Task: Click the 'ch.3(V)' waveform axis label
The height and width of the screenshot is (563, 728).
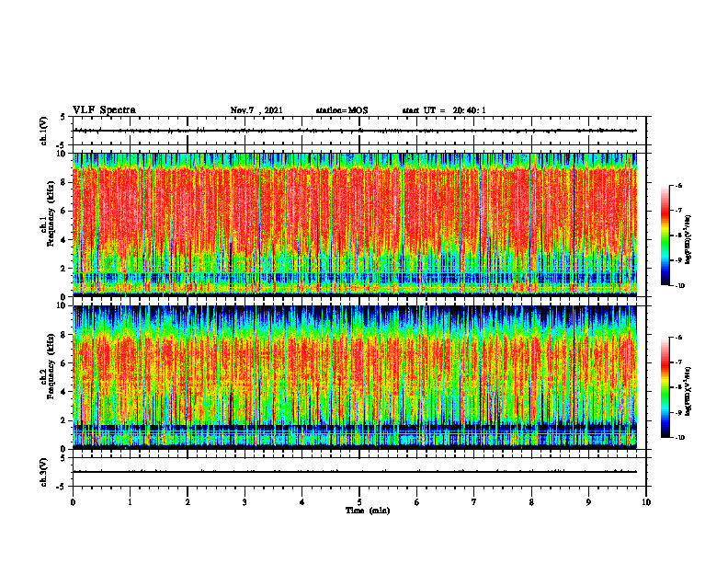Action: coord(43,473)
